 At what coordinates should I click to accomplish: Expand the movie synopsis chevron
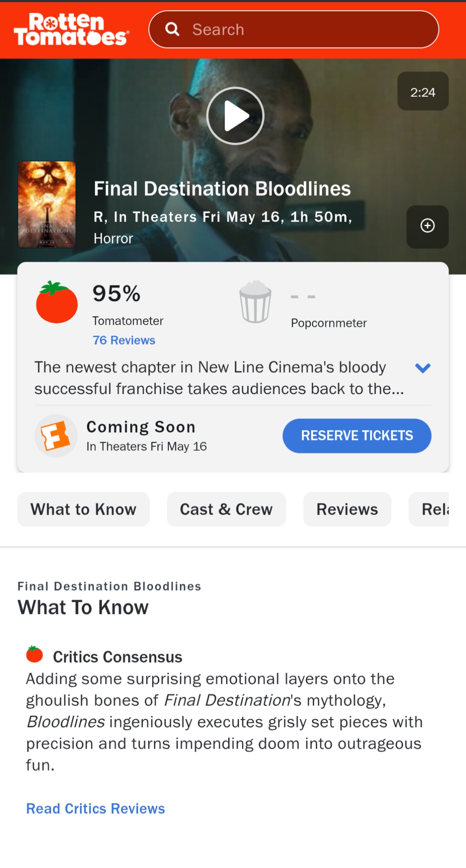pyautogui.click(x=423, y=368)
